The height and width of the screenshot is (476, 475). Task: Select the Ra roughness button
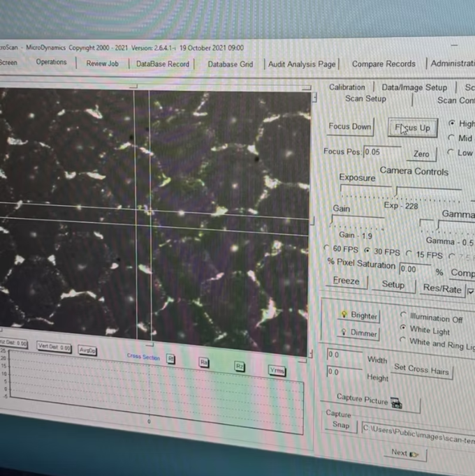[x=204, y=363]
